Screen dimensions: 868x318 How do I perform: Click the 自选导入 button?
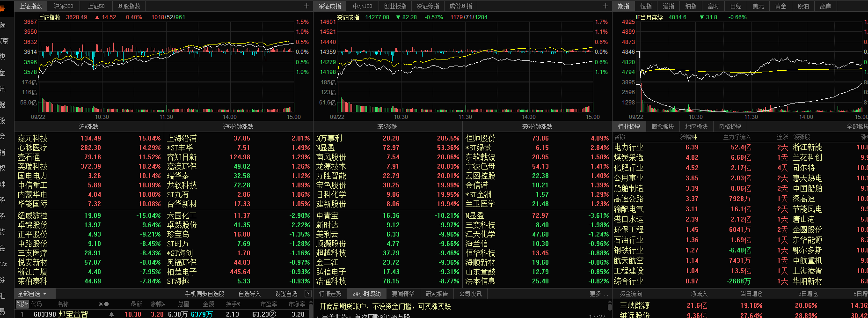pos(249,294)
